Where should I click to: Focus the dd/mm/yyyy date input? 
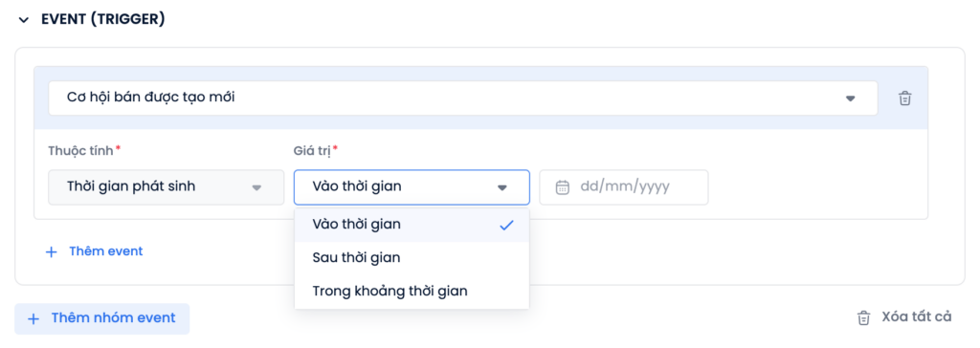624,186
